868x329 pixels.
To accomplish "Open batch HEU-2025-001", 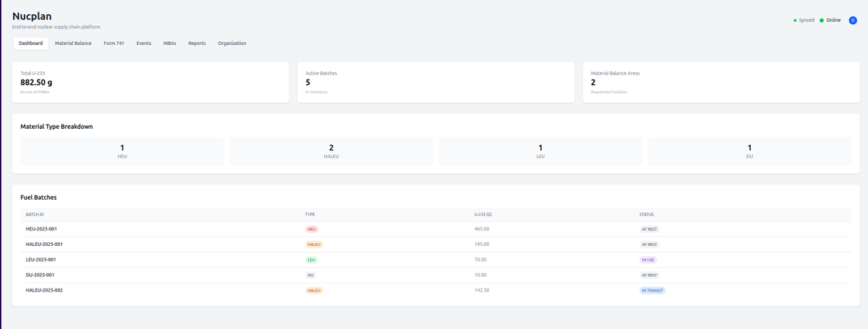I will (41, 229).
